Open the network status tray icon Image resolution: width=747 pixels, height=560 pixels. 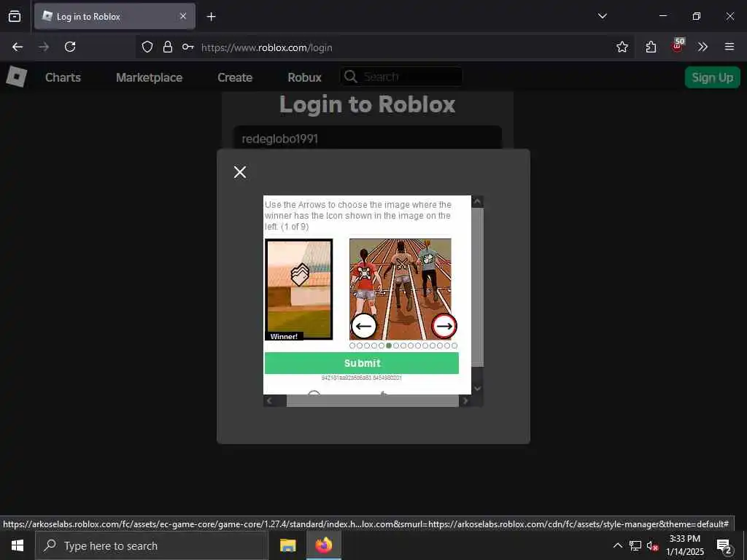pos(635,545)
